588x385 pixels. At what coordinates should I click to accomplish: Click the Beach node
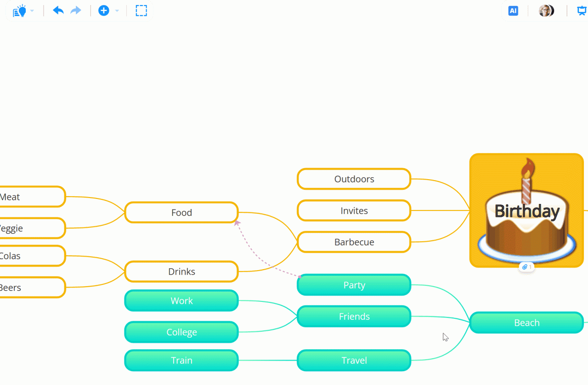526,323
